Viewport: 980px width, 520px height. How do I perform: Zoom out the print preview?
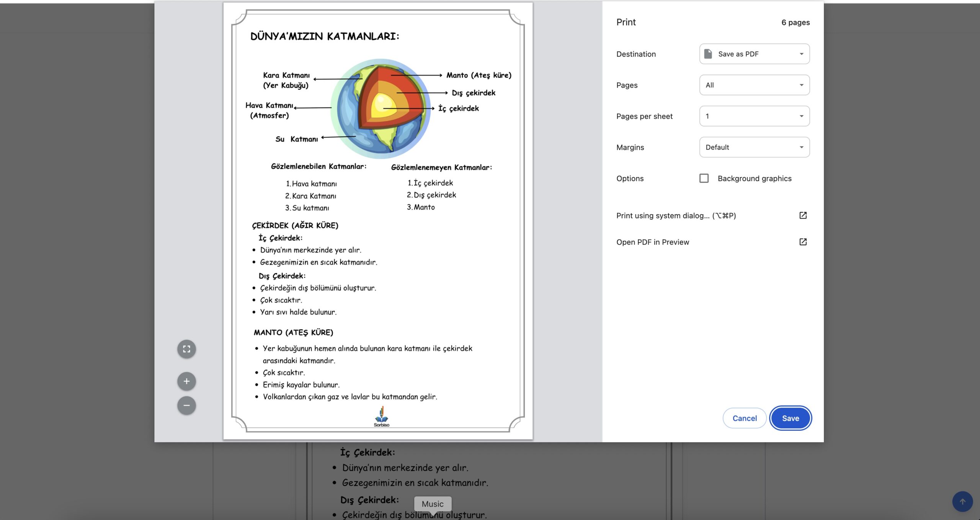click(186, 405)
